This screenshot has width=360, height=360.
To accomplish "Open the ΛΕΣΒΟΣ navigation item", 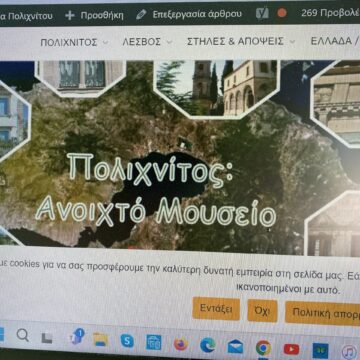I will [x=142, y=42].
